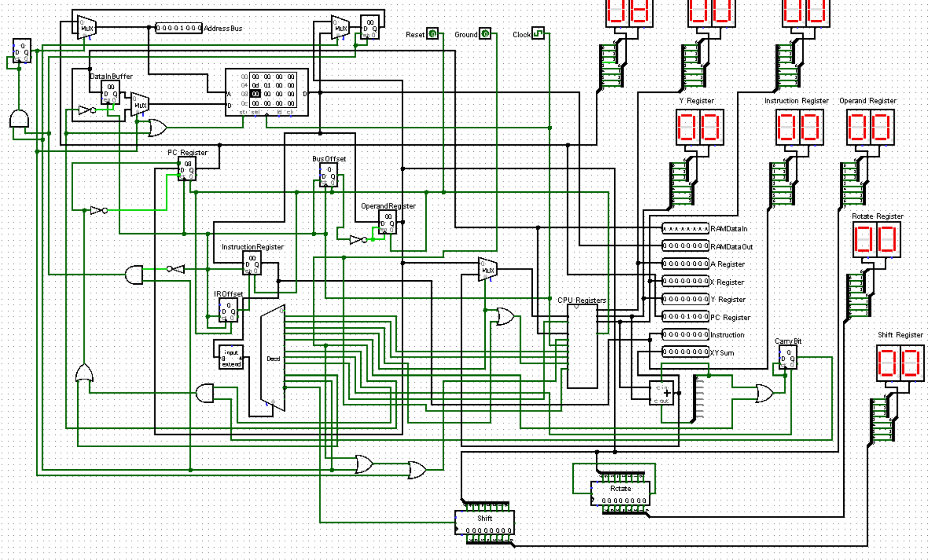The height and width of the screenshot is (560, 930).
Task: Toggle the Reset input
Action: (x=433, y=34)
